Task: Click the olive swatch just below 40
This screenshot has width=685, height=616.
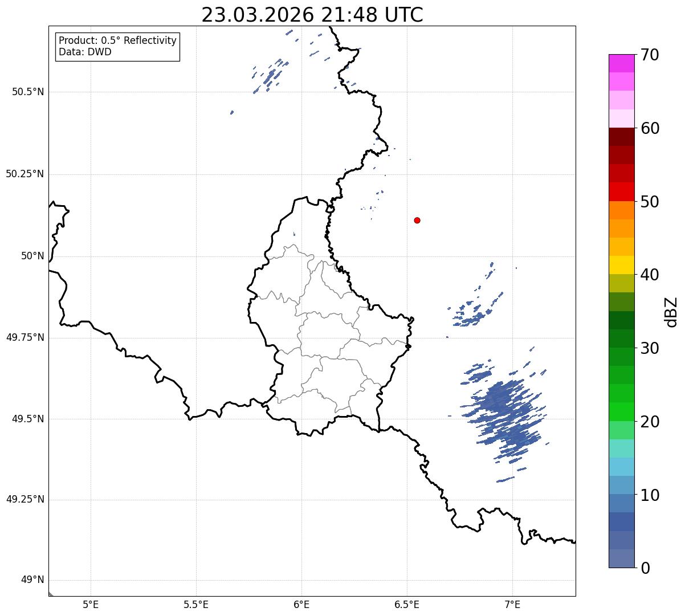Action: 621,284
